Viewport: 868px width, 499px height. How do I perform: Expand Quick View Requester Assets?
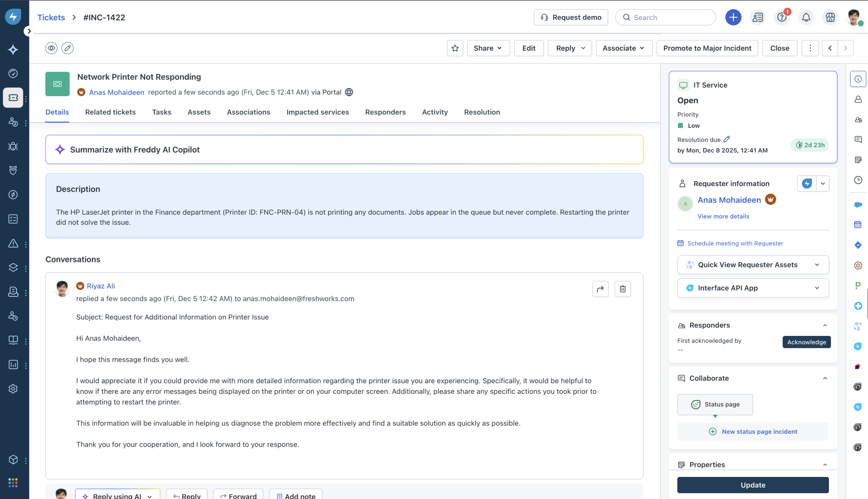[x=753, y=265]
